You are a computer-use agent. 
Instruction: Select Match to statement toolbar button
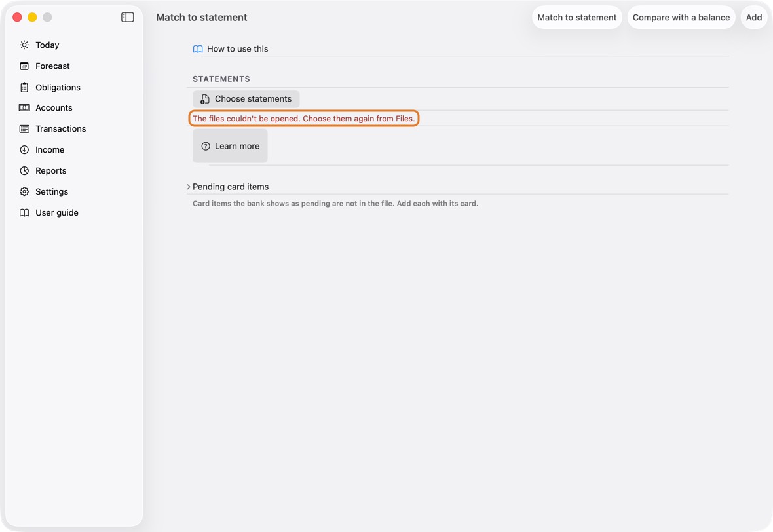point(576,17)
